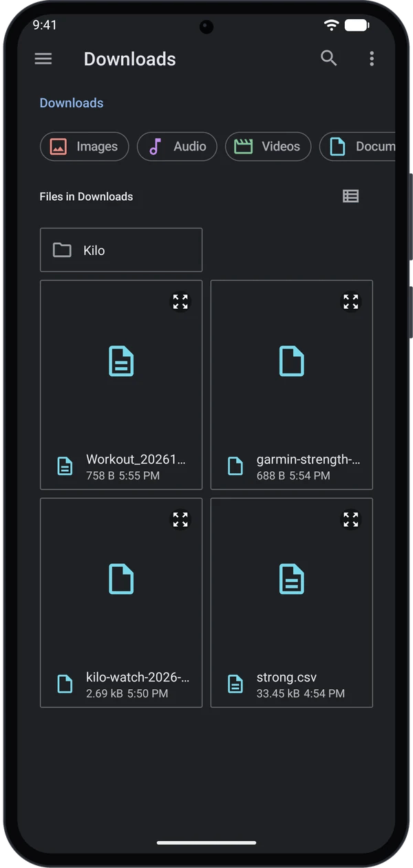This screenshot has height=868, width=413.
Task: Tap large file thumbnail of garmin-strength
Action: (292, 361)
